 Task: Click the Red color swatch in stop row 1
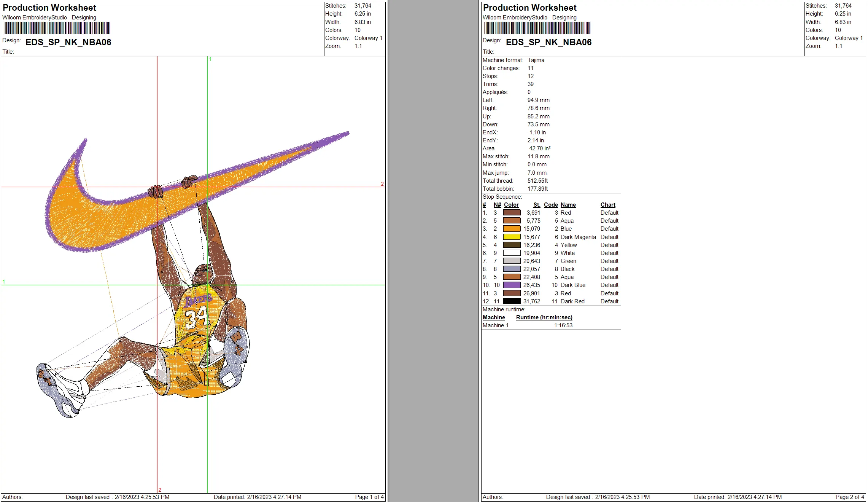point(512,213)
